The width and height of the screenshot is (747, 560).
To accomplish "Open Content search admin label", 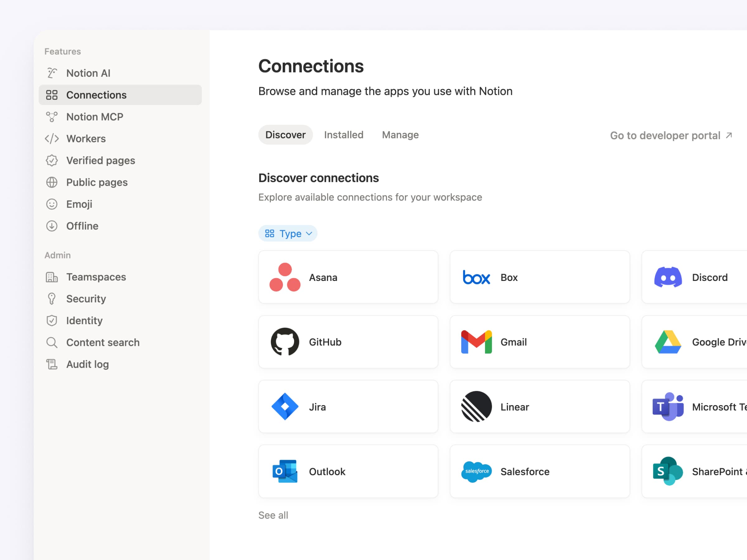I will click(x=103, y=342).
